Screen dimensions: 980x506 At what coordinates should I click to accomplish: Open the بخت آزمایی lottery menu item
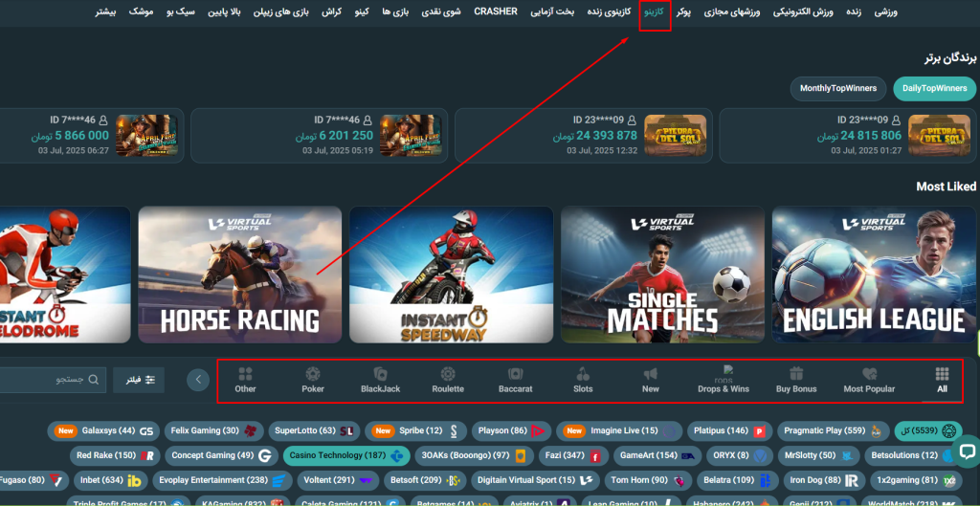pyautogui.click(x=552, y=11)
